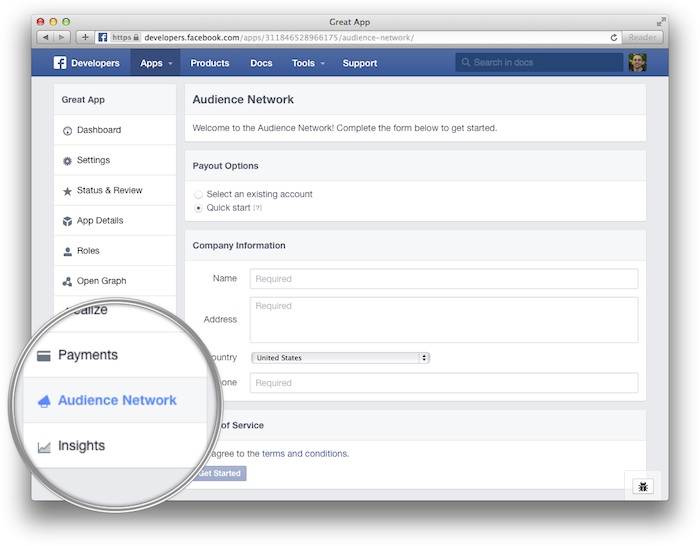The image size is (700, 546).
Task: Open the Country dropdown showing United States
Action: click(340, 358)
